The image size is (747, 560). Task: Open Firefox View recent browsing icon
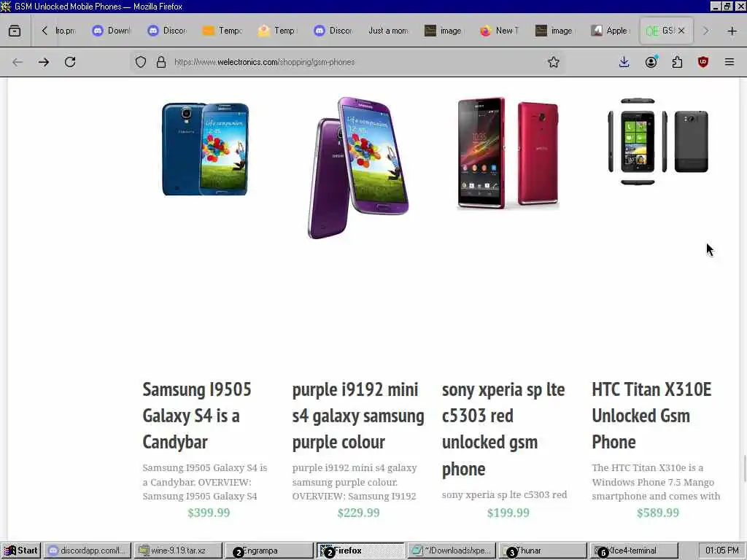[x=15, y=31]
